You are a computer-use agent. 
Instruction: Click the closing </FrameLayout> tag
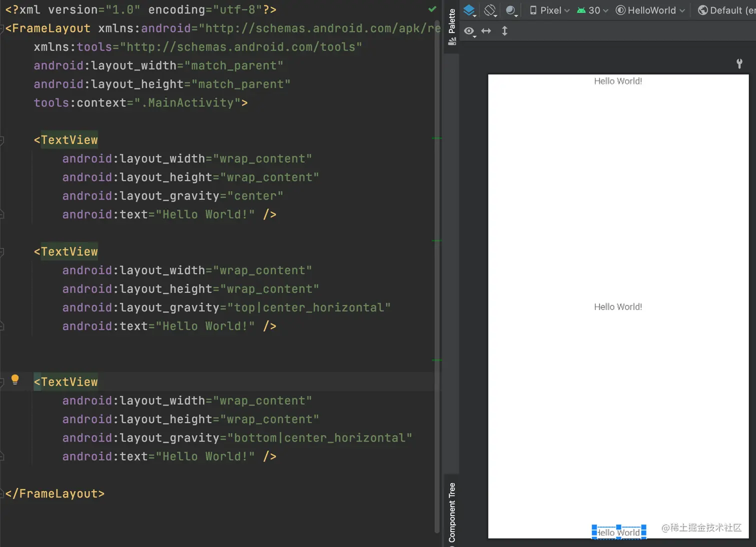[x=55, y=493]
